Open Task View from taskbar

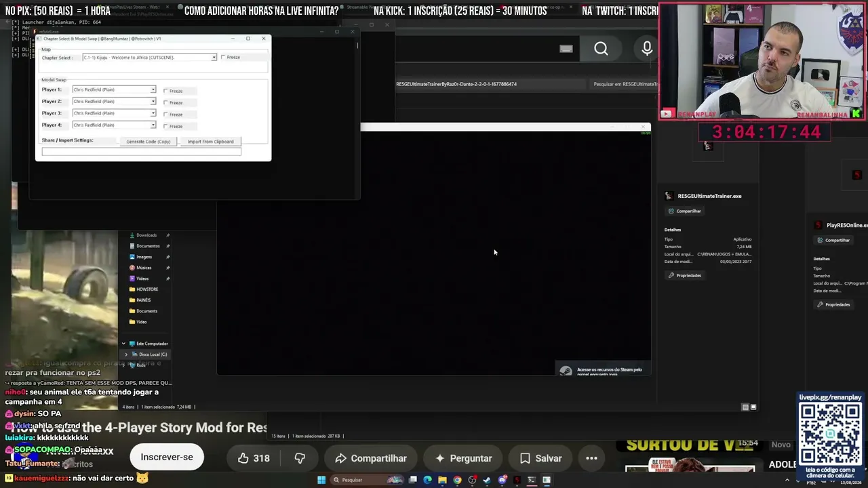pyautogui.click(x=412, y=480)
